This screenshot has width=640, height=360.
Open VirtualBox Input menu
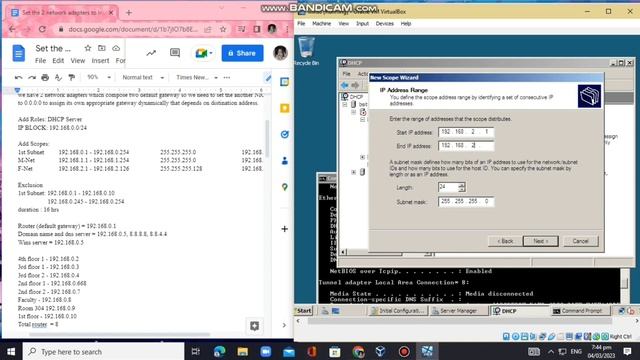[x=362, y=24]
